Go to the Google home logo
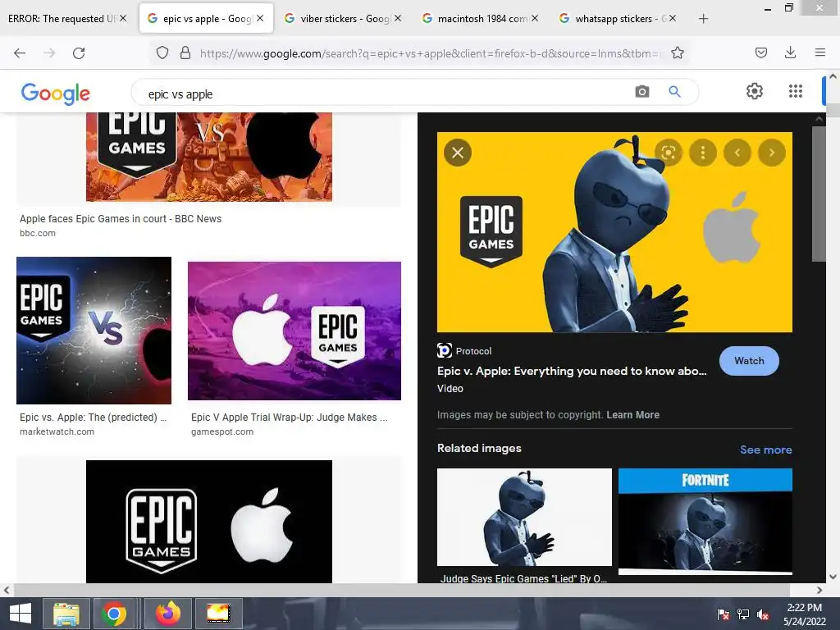Image resolution: width=840 pixels, height=630 pixels. pos(56,94)
